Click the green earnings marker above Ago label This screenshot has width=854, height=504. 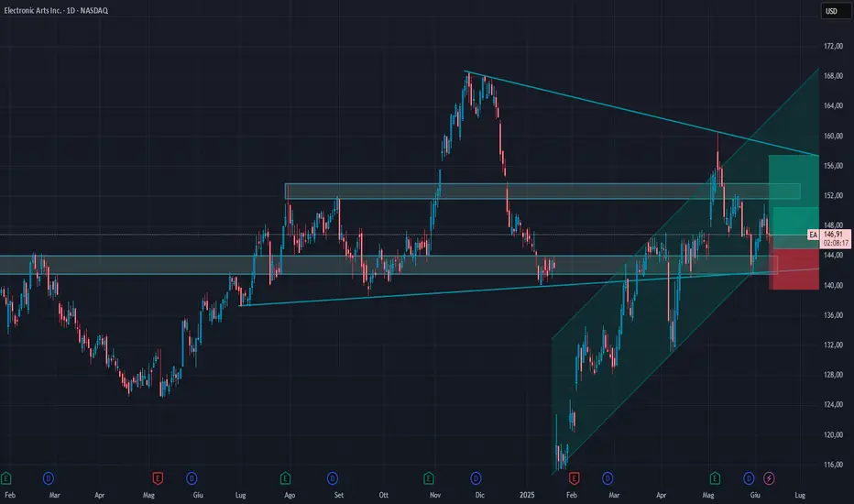285,478
